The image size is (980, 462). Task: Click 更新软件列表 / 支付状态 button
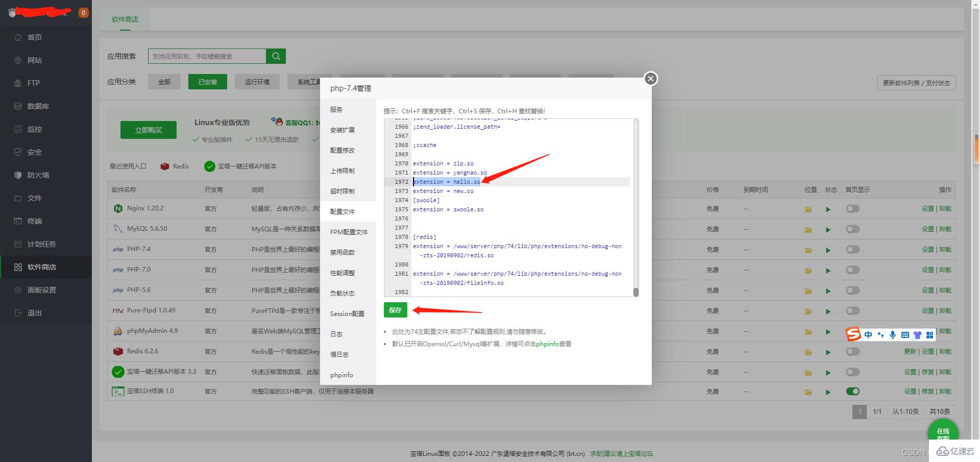pyautogui.click(x=917, y=83)
